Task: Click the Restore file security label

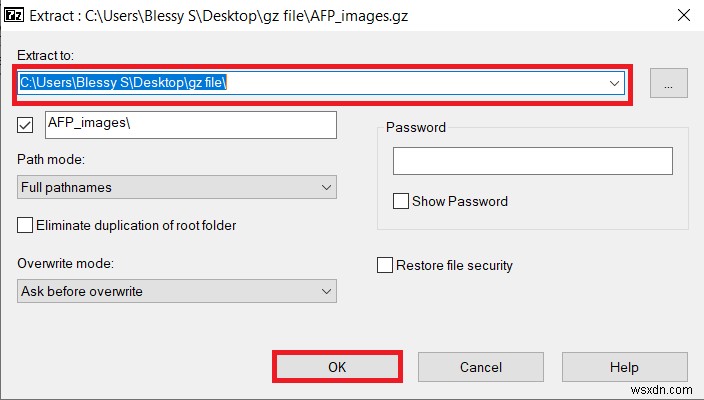Action: click(454, 265)
